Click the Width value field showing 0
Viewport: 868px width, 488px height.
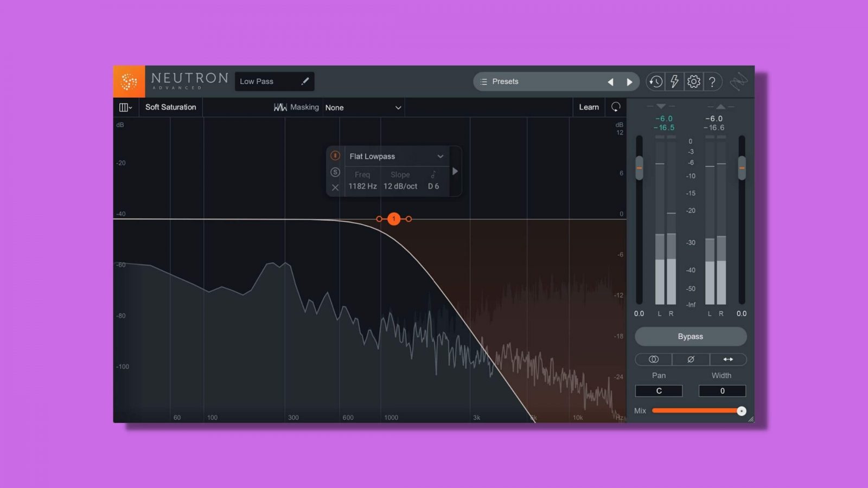coord(722,390)
